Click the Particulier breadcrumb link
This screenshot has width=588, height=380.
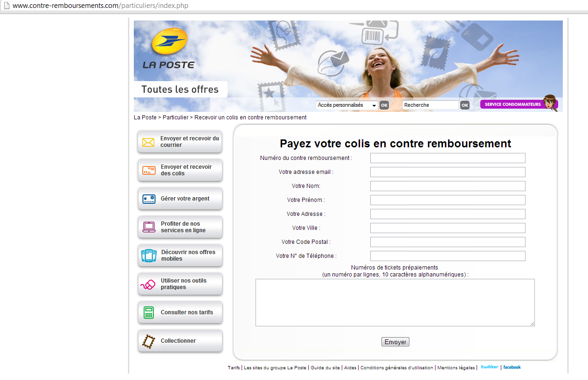tap(175, 117)
